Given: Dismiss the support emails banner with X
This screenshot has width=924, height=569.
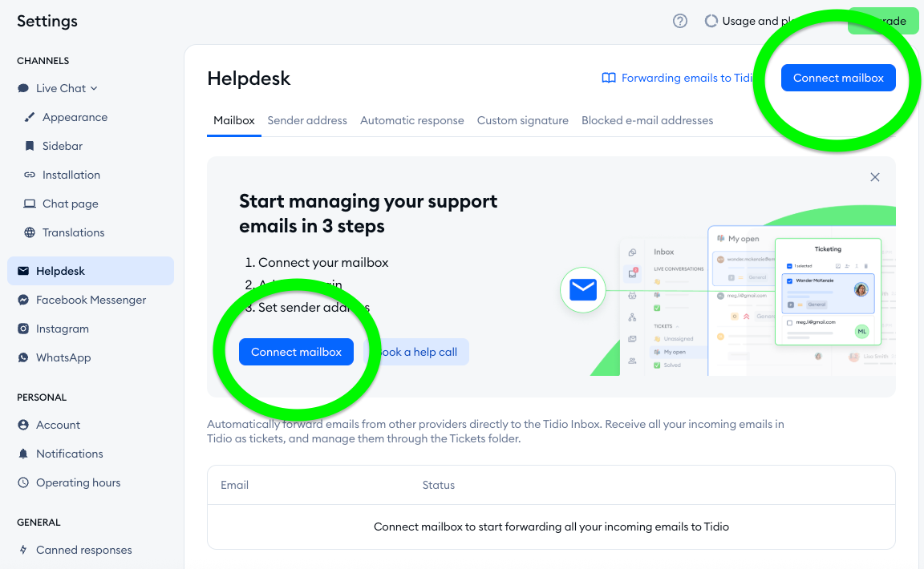Looking at the screenshot, I should click(x=875, y=177).
